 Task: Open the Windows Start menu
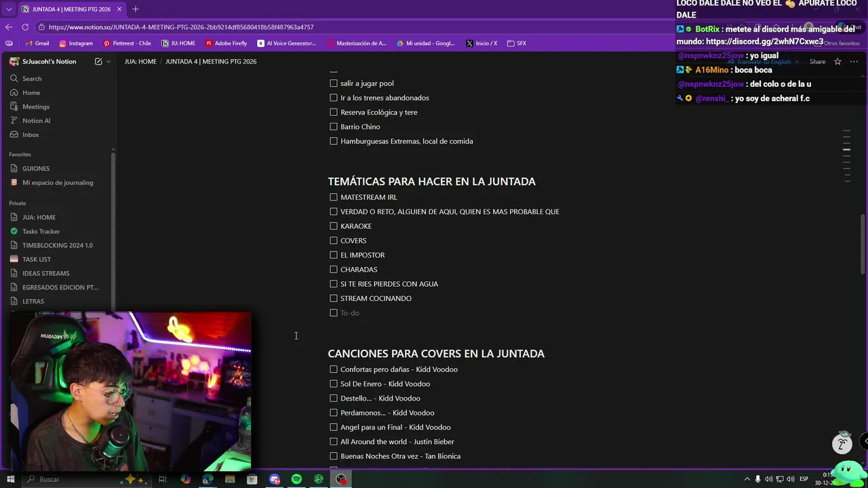(x=11, y=479)
